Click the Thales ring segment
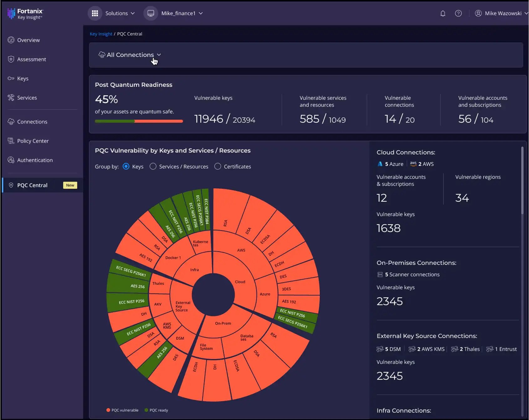 (x=158, y=284)
